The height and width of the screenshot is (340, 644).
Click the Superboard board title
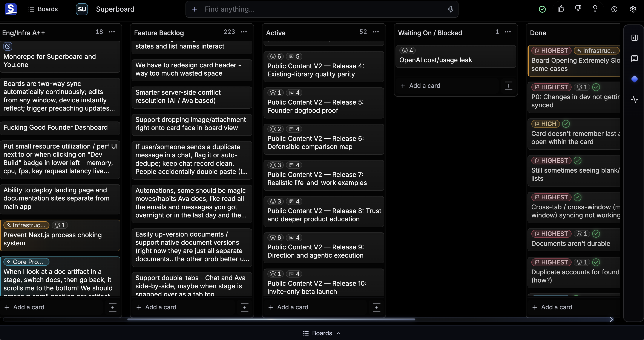pos(115,9)
